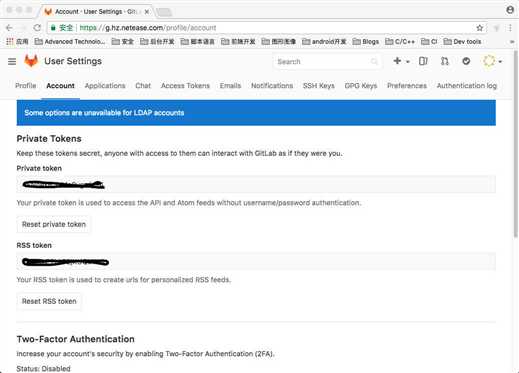The width and height of the screenshot is (519, 373).
Task: Focus the RSS token field
Action: point(256,262)
